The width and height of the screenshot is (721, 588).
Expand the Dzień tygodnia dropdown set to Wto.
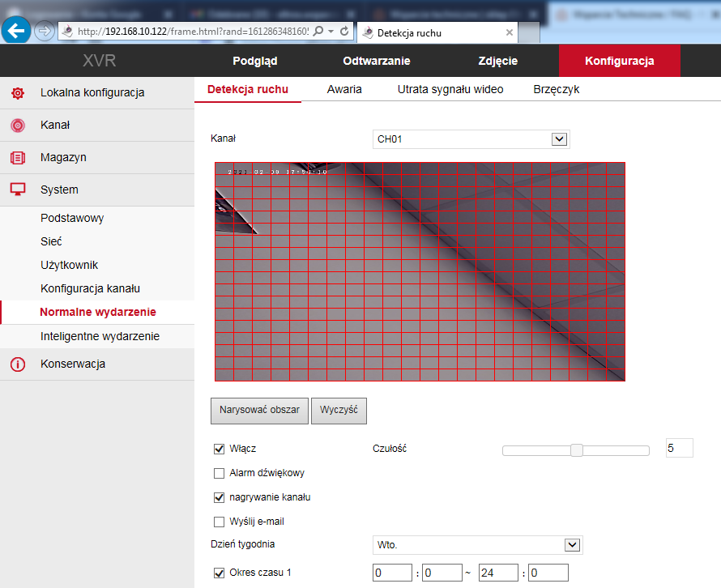[x=574, y=544]
